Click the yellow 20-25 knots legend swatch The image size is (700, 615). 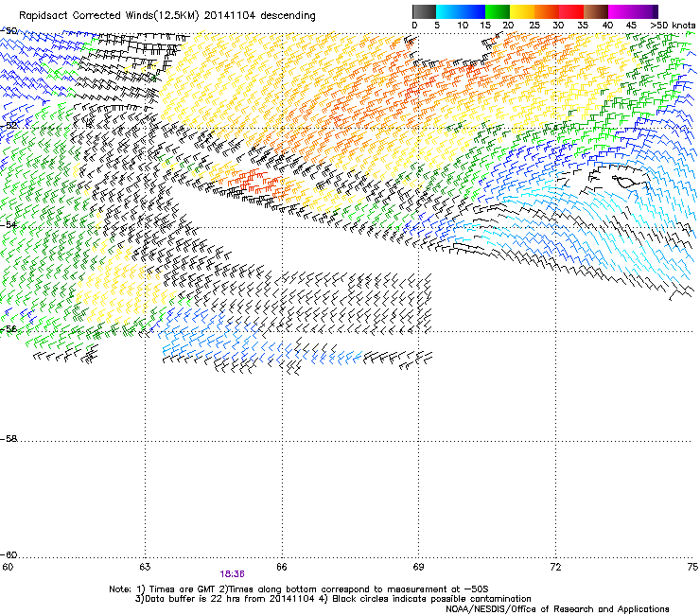(x=522, y=11)
